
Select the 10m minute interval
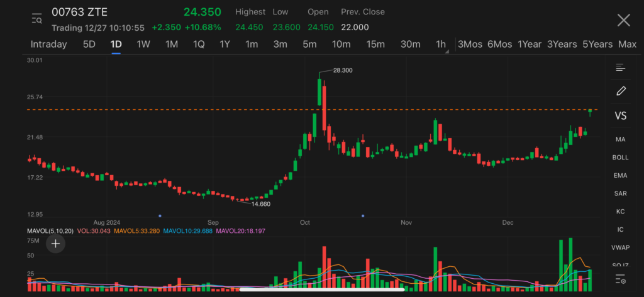[341, 45]
